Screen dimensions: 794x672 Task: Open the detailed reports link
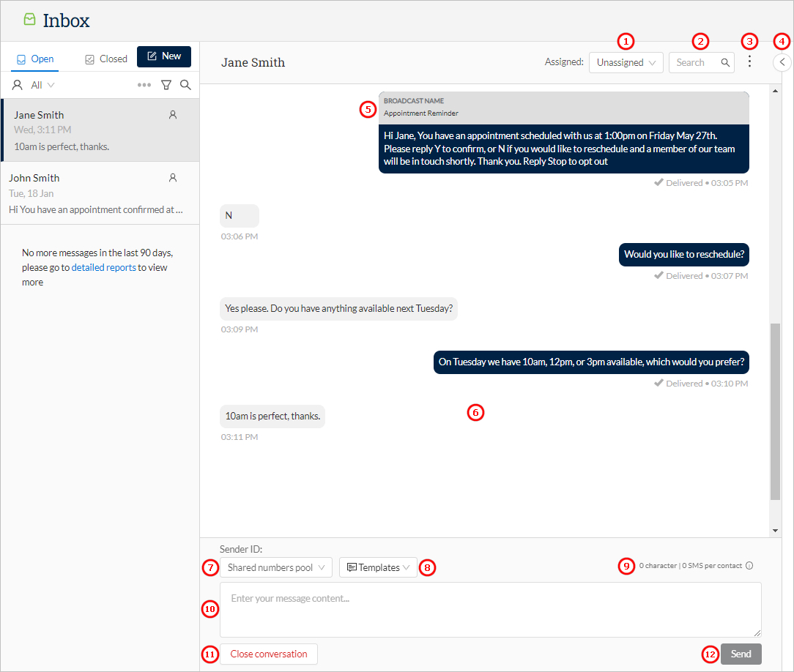click(x=103, y=267)
